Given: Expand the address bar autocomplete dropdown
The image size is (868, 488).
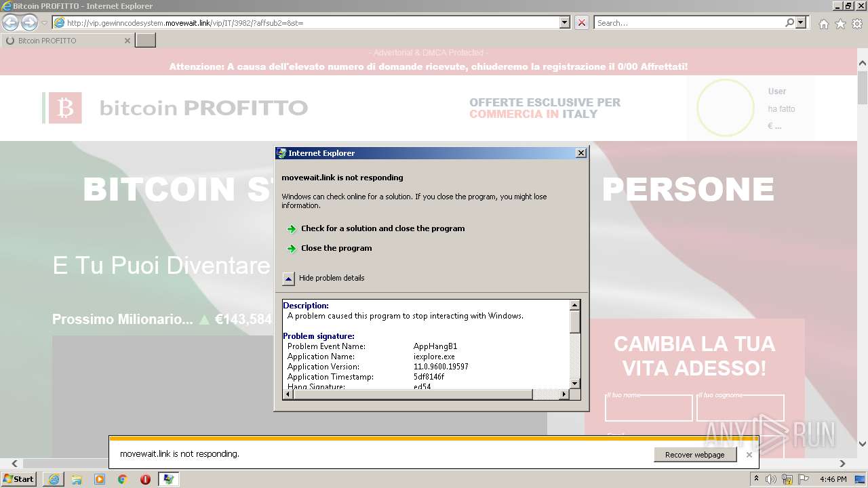Looking at the screenshot, I should click(565, 22).
